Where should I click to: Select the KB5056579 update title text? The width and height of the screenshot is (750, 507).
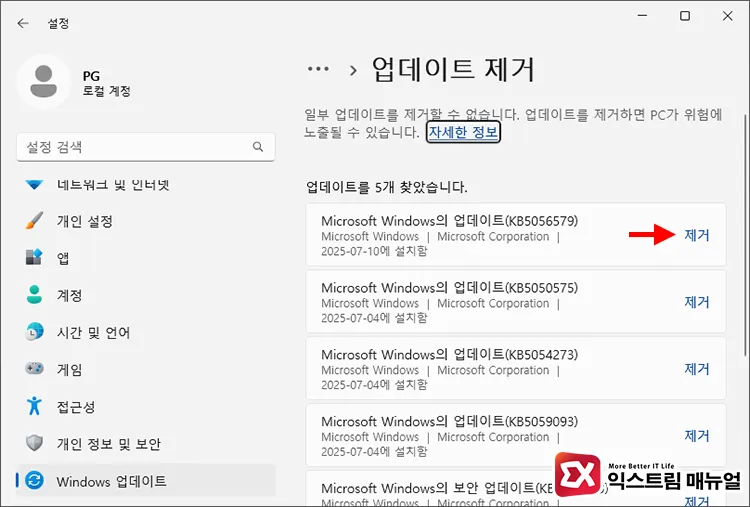click(x=450, y=220)
